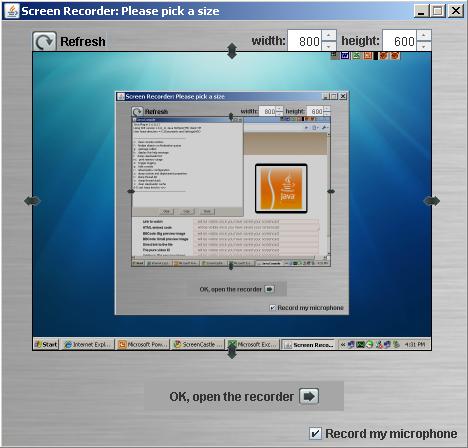Close the Screen Recorder window
Screen dimensions: 468x448
click(455, 11)
